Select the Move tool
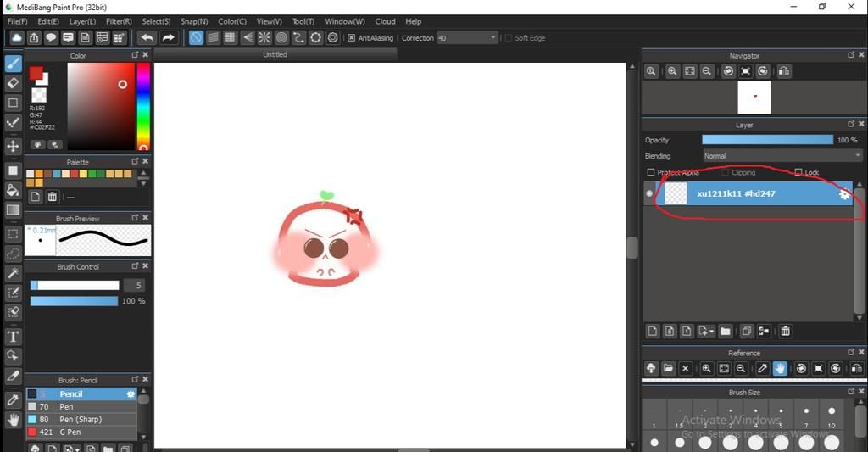The height and width of the screenshot is (452, 868). (x=14, y=146)
